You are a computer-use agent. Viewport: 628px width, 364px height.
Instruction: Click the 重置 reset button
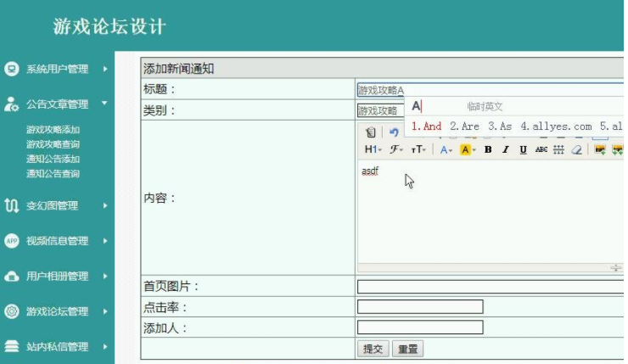(x=407, y=349)
